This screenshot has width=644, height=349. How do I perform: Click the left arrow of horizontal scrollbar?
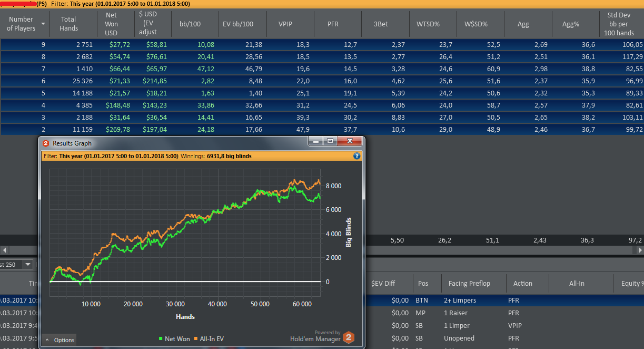click(x=4, y=250)
